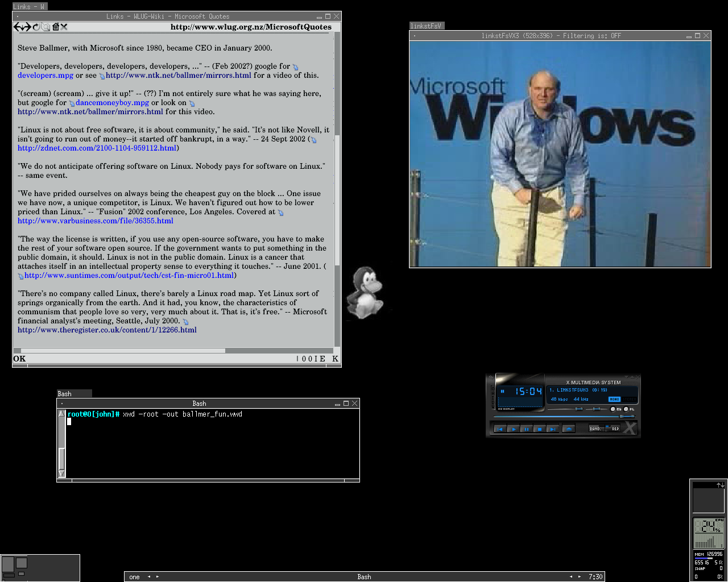The width and height of the screenshot is (728, 582).
Task: Reload the page in Links browser
Action: coord(36,27)
